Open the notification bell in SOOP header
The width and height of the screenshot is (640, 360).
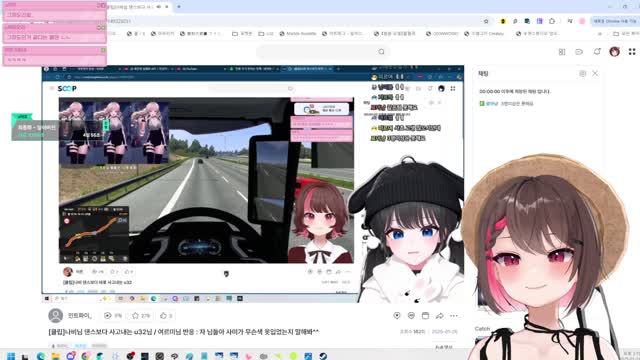point(597,52)
